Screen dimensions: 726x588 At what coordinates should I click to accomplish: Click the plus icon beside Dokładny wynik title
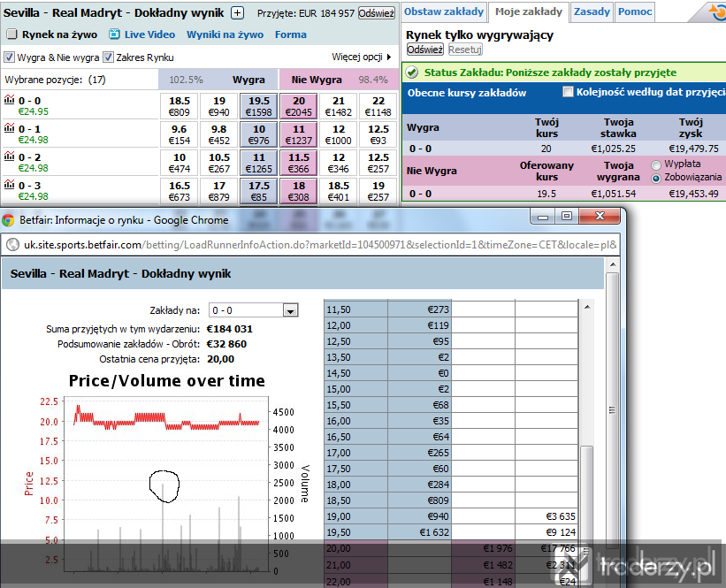coord(237,13)
